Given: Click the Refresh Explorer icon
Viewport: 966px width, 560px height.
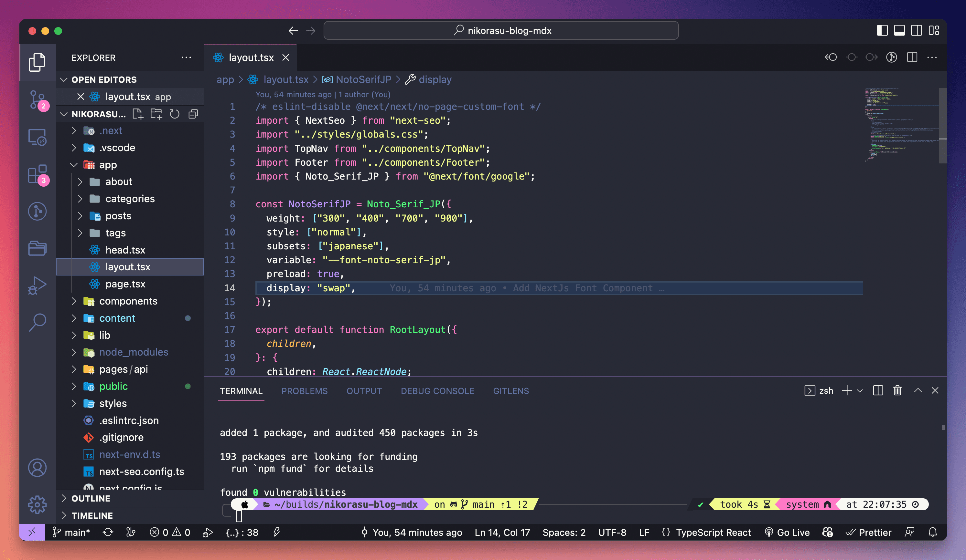Looking at the screenshot, I should click(x=175, y=114).
